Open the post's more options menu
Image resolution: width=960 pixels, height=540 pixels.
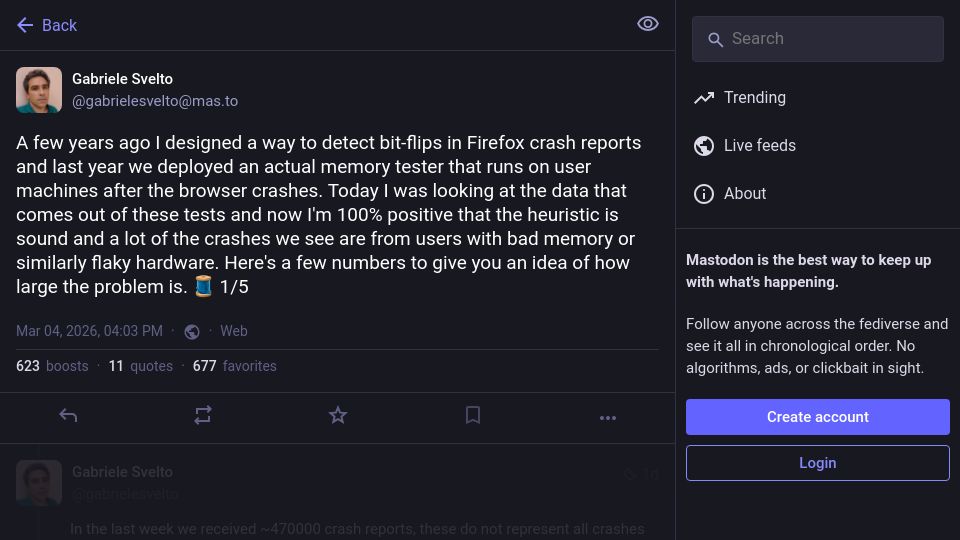point(608,418)
